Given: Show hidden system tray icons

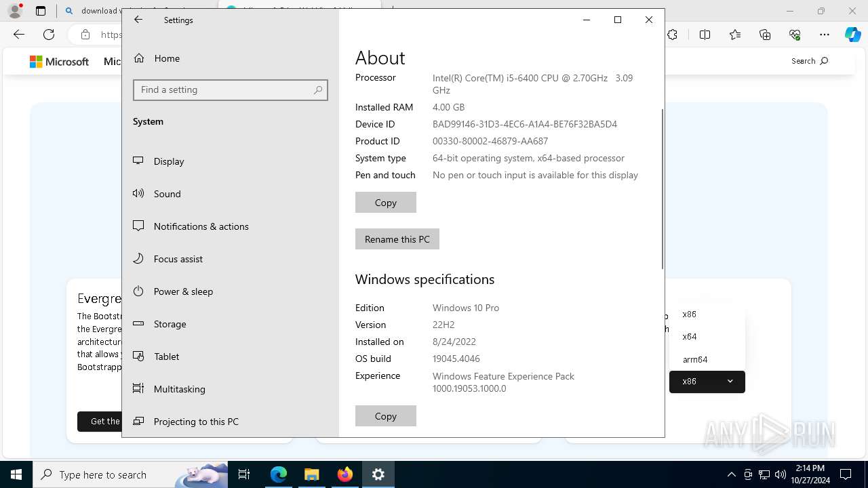Looking at the screenshot, I should pyautogui.click(x=731, y=474).
